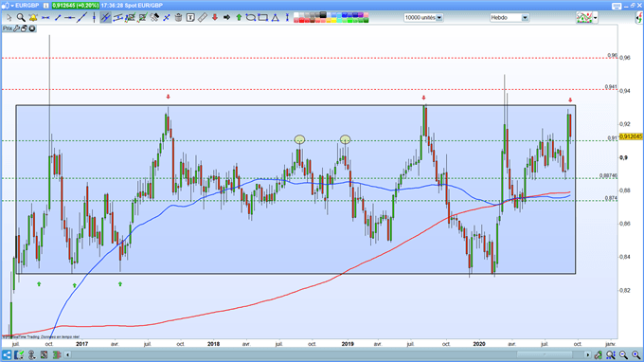Click the bottom bar square grid icon
This screenshot has width=644, height=362.
point(44,354)
